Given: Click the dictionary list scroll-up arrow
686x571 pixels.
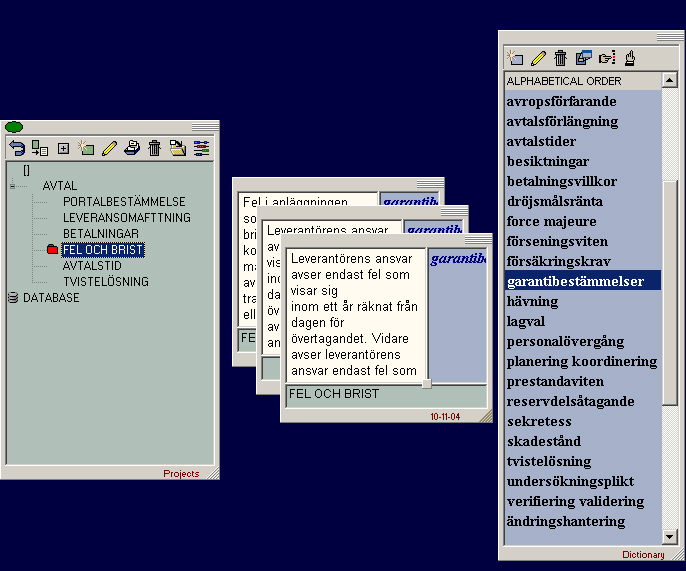Looking at the screenshot, I should click(671, 81).
